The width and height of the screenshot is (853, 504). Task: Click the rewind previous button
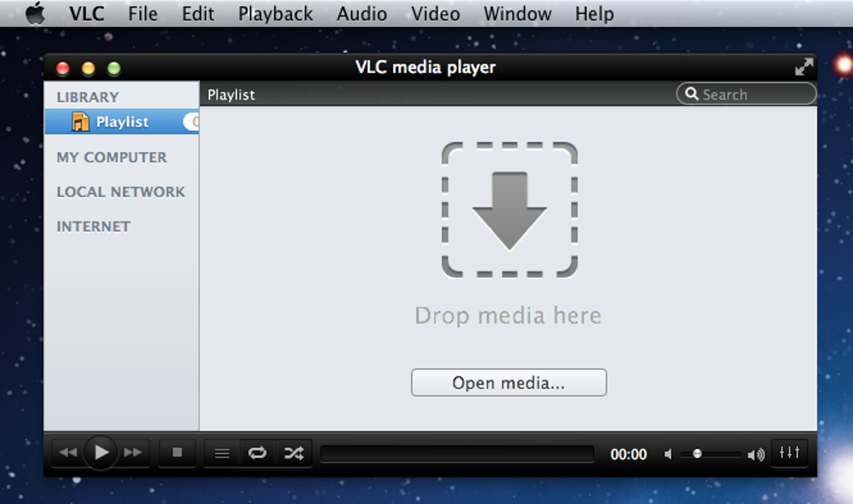[68, 452]
